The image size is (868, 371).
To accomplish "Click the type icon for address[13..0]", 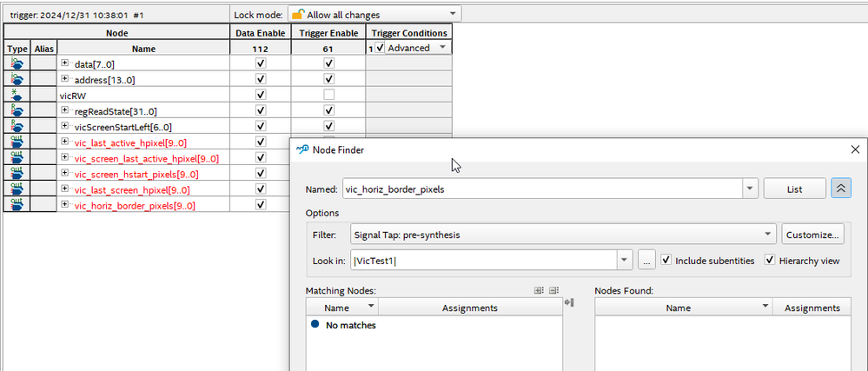I will [x=17, y=79].
